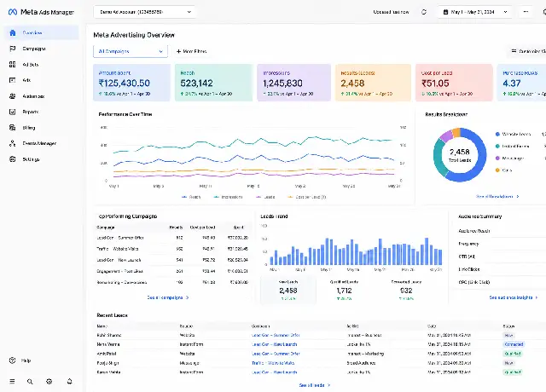Click the chevron arrow of date range selector
546x392 pixels.
click(x=506, y=12)
